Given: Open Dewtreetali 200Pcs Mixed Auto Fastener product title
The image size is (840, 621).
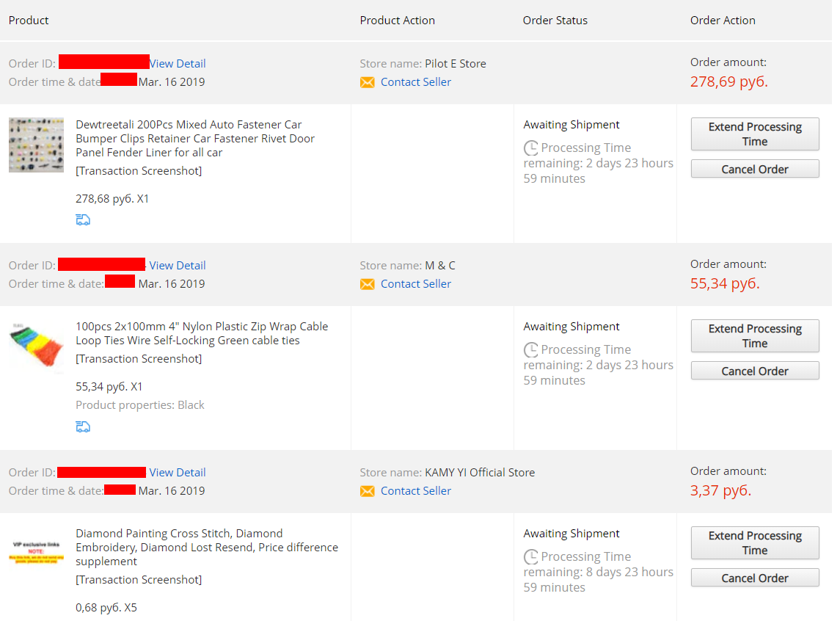Looking at the screenshot, I should [195, 139].
